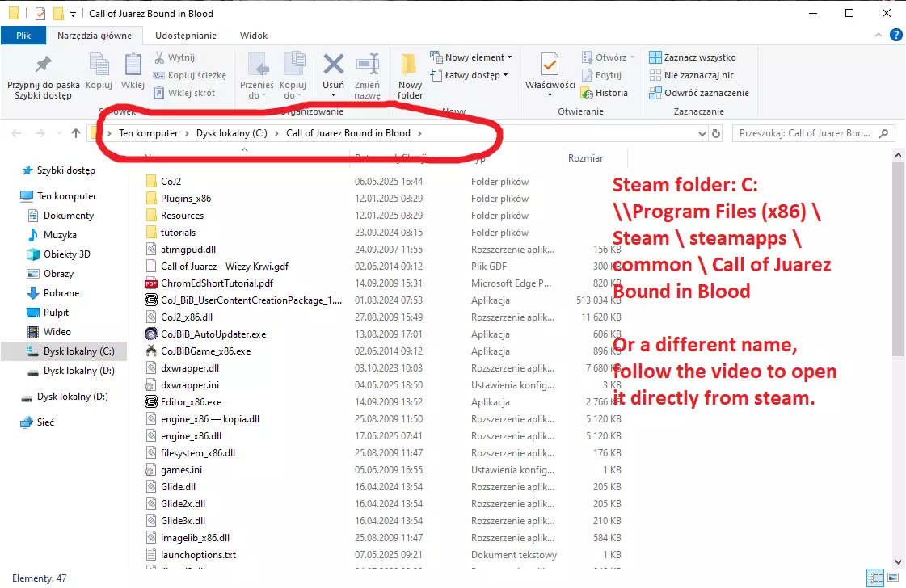The width and height of the screenshot is (906, 588).
Task: Click the search box field
Action: pos(814,133)
